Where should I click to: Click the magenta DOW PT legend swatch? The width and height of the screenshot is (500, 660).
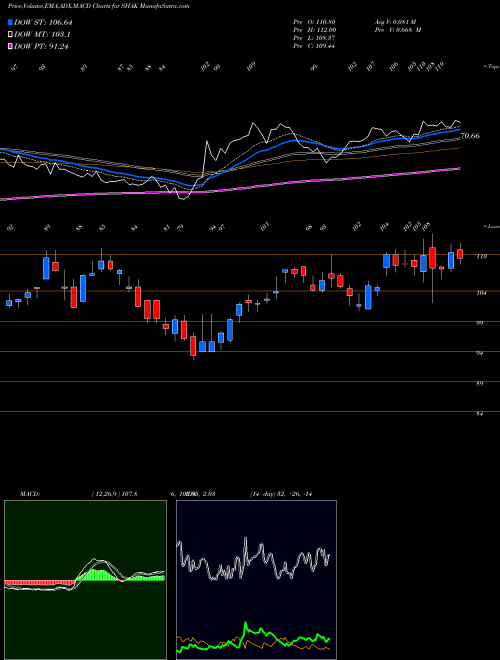pos(10,46)
